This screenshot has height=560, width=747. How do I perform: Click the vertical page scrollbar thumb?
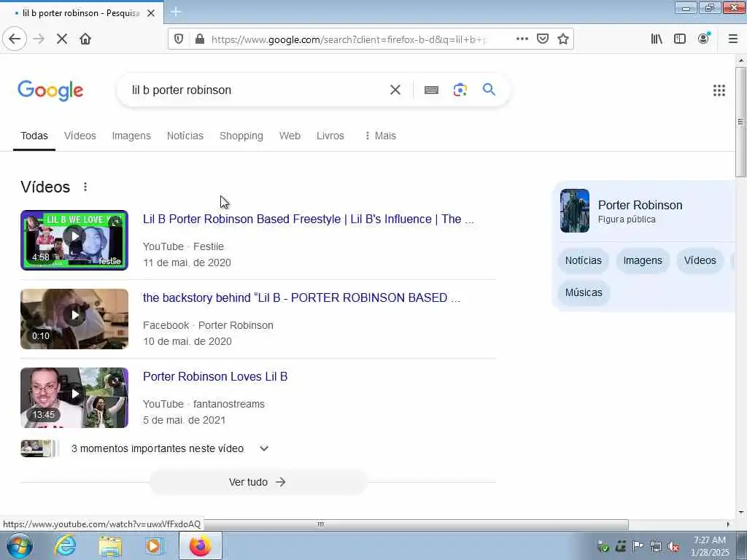pos(741,122)
